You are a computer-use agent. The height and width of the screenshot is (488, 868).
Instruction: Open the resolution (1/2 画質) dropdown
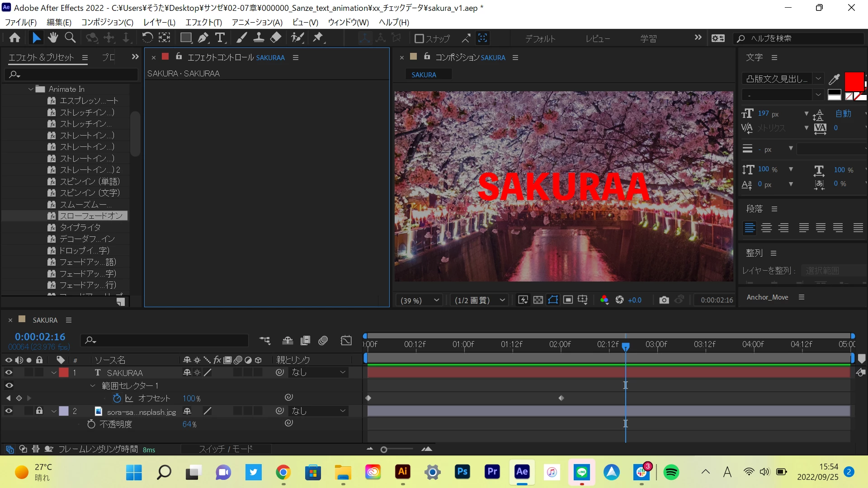pos(479,300)
